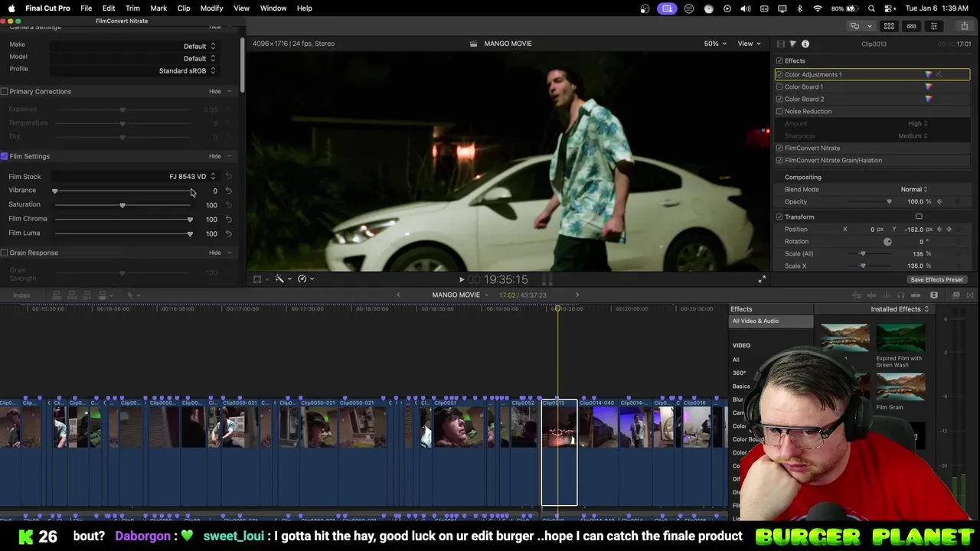Viewport: 980px width, 551px height.
Task: Open the Clip menu
Action: coord(184,8)
